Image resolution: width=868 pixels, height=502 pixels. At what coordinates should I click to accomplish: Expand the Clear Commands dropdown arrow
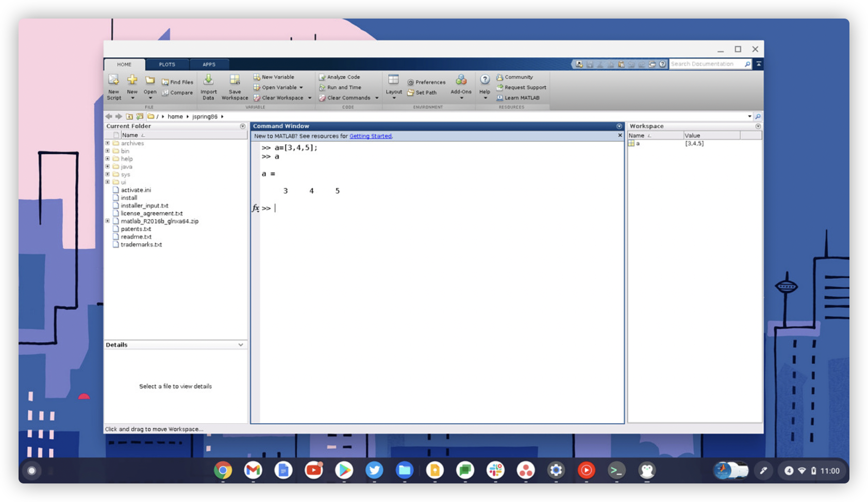click(x=377, y=98)
